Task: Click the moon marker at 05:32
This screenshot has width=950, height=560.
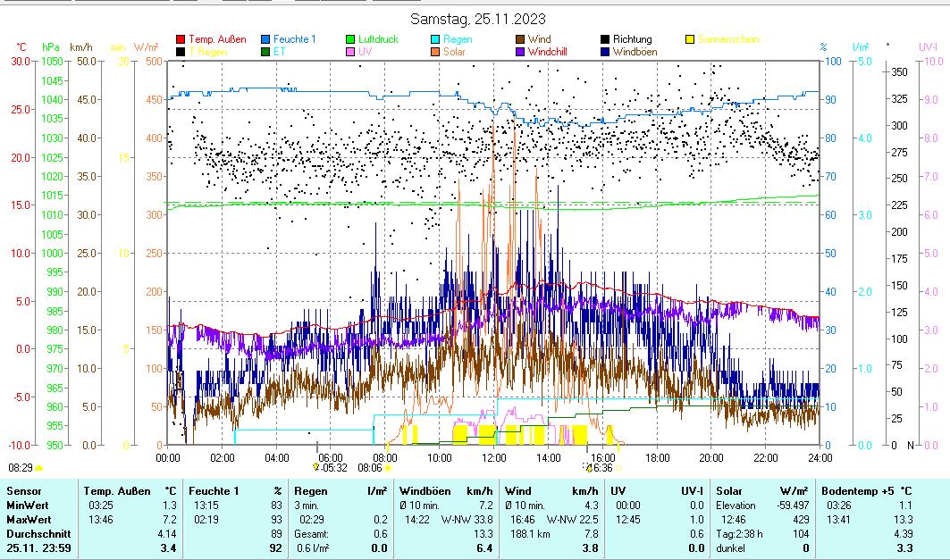Action: [x=316, y=466]
